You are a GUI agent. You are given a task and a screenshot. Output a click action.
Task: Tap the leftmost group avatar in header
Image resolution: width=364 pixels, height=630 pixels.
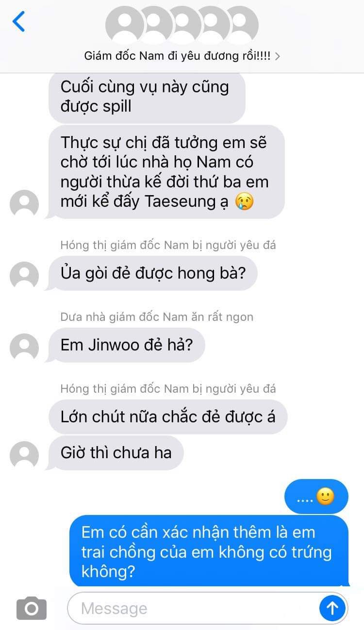(x=125, y=25)
